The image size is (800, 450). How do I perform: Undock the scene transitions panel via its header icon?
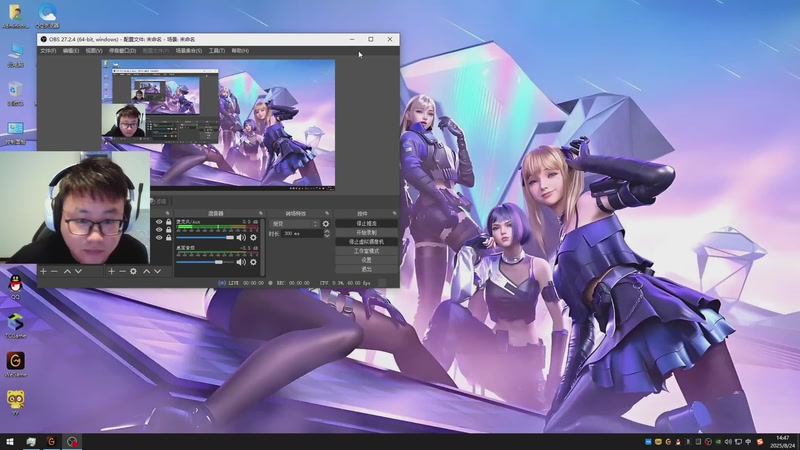(x=327, y=213)
